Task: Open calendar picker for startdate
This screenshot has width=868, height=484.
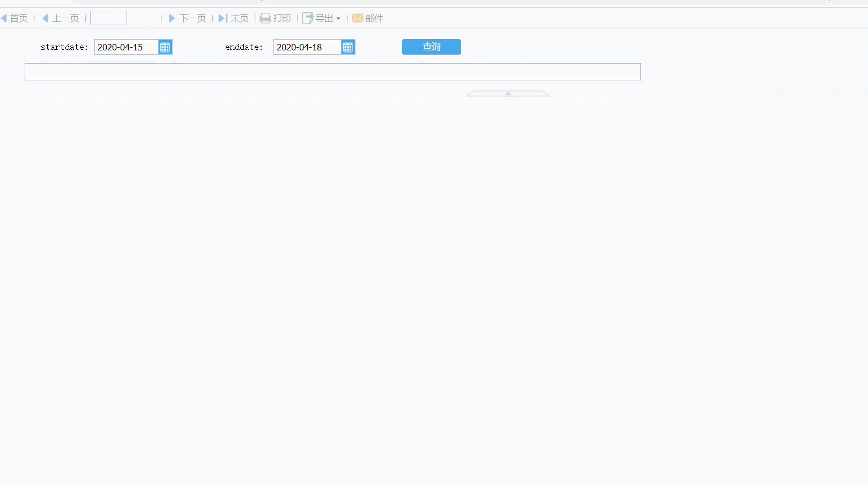Action: [x=165, y=47]
